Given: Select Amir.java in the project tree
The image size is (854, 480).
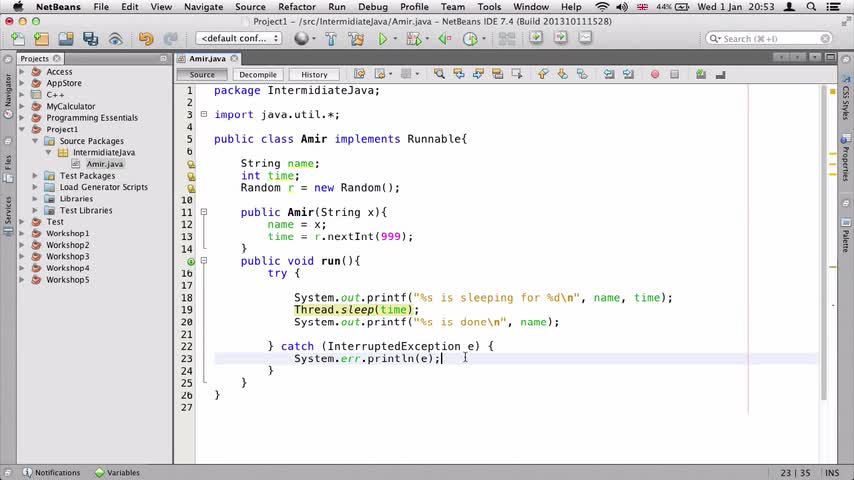Looking at the screenshot, I should click(105, 164).
